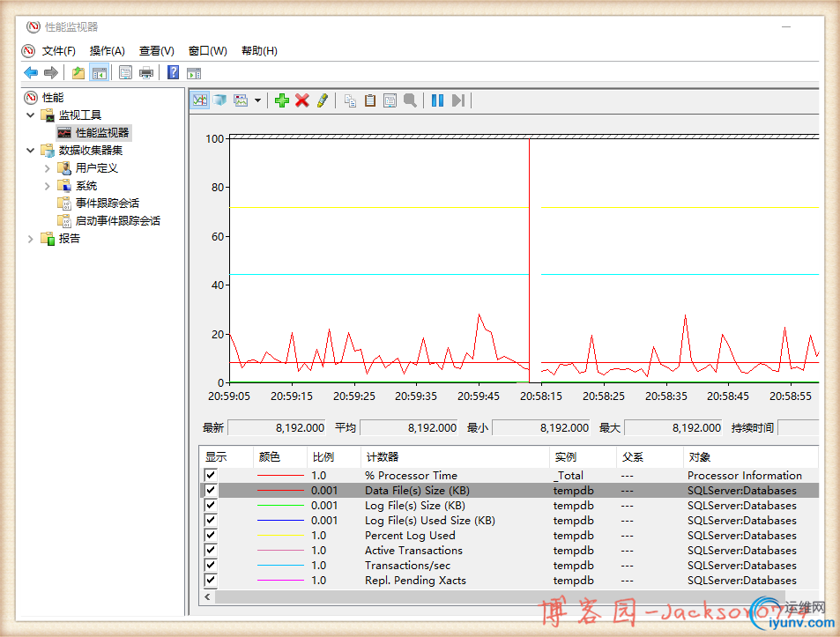The height and width of the screenshot is (637, 840).
Task: Click the blue Help question mark icon
Action: click(x=174, y=72)
